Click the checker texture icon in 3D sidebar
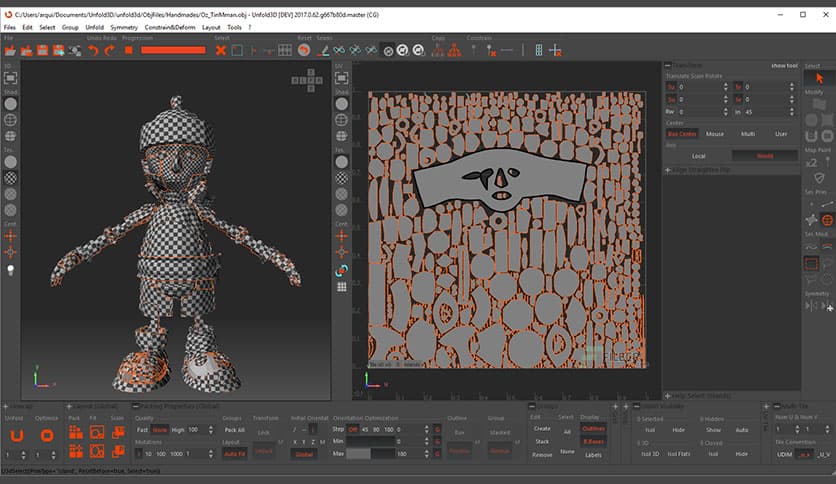The image size is (836, 484). coord(10,178)
